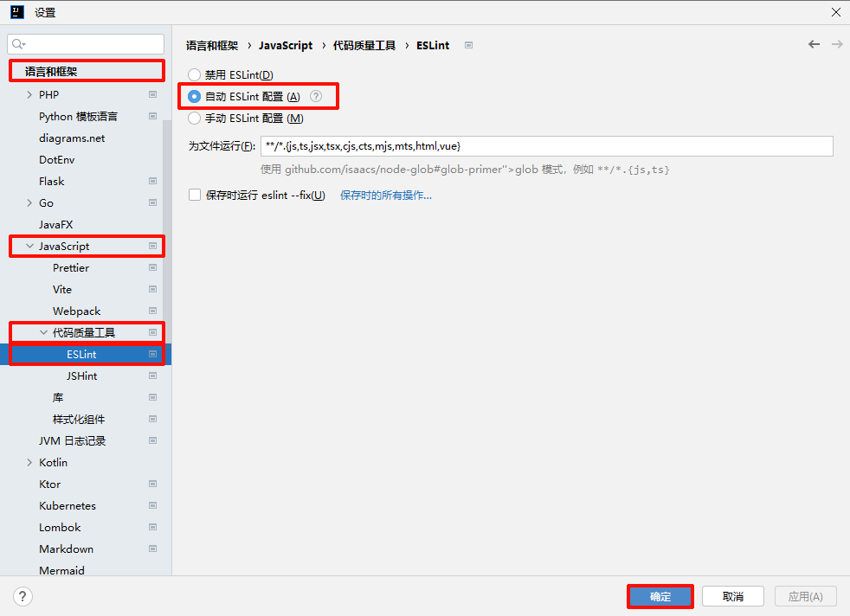Click the forward arrow navigation icon
Screen dimensions: 850x616
[837, 44]
